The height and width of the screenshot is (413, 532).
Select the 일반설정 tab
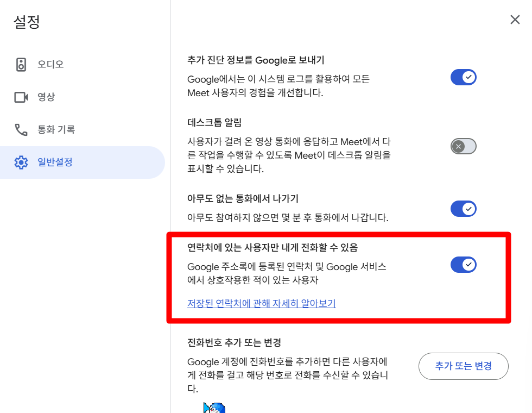pyautogui.click(x=55, y=162)
